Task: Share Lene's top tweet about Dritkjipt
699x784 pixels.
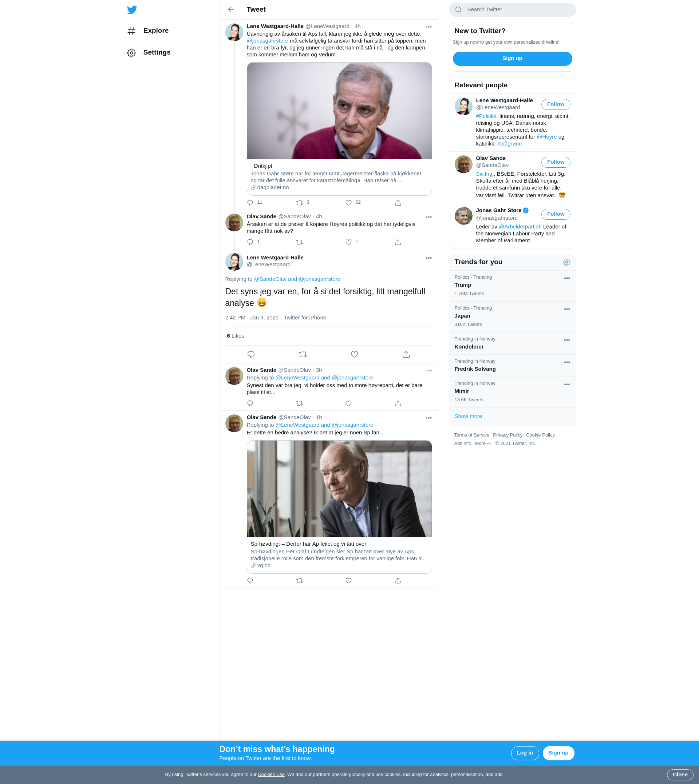Action: point(398,203)
